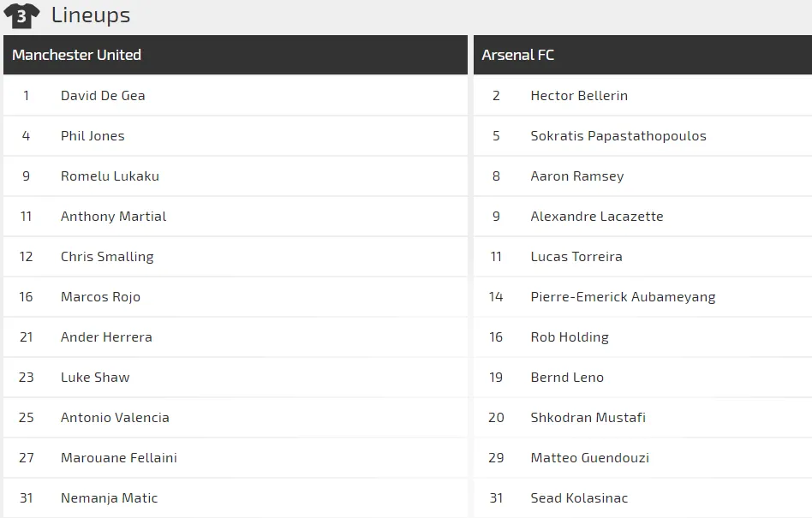Select Romelu Lukaku from the lineup
The height and width of the screenshot is (518, 812).
click(110, 176)
